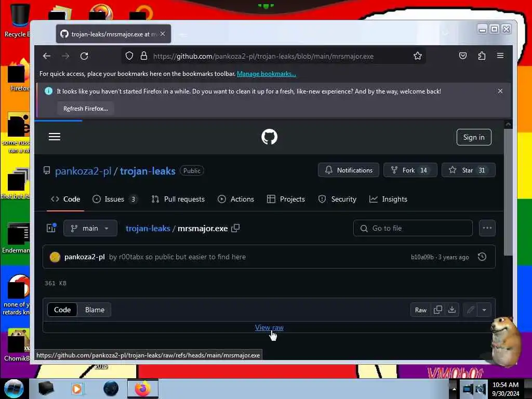Viewport: 532px width, 399px height.
Task: Click the View raw link
Action: (270, 327)
